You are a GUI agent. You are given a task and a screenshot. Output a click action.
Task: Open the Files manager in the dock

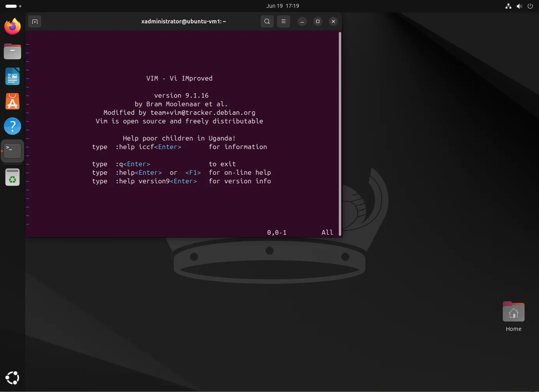12,51
